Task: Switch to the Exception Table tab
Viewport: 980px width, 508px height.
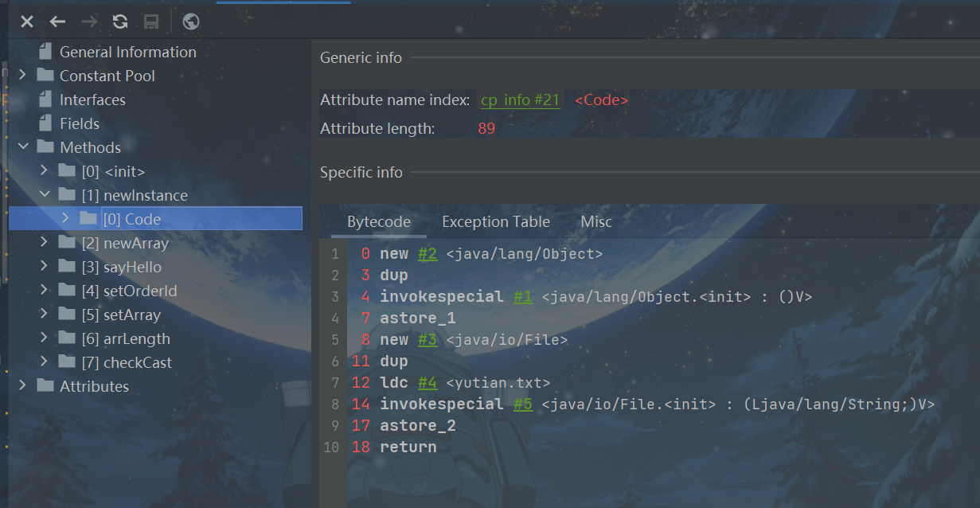Action: coord(495,222)
